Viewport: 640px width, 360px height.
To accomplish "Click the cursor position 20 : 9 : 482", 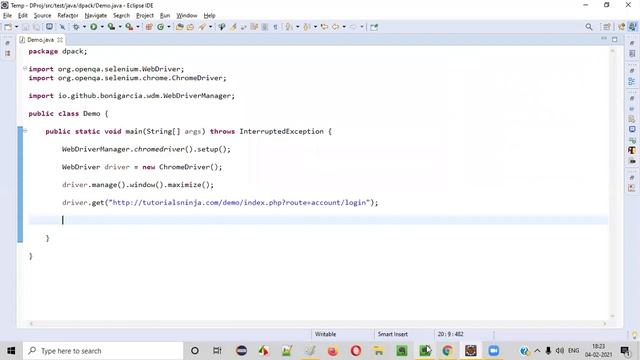I will [451, 334].
